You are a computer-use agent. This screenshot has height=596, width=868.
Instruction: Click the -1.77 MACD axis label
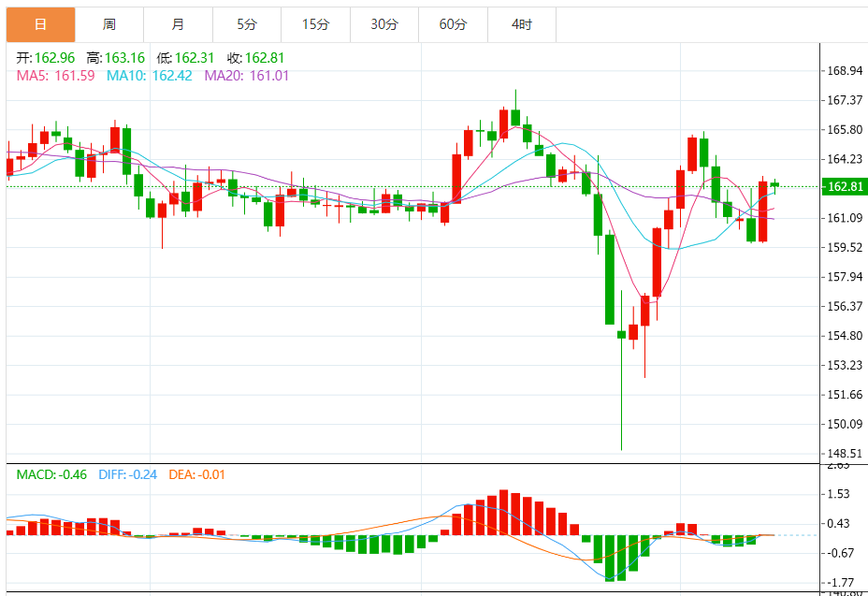point(840,583)
